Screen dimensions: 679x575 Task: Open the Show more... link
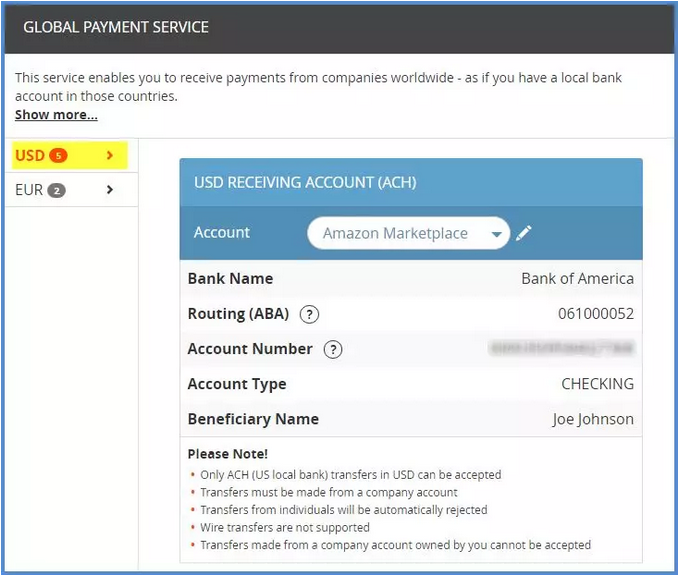(56, 115)
